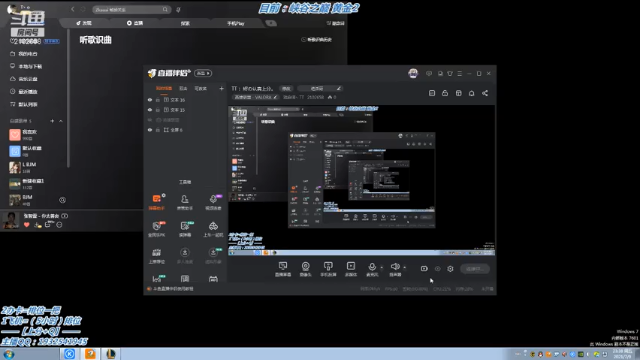The width and height of the screenshot is (640, 360).
Task: Switch to the second scene tab
Action: 183,88
